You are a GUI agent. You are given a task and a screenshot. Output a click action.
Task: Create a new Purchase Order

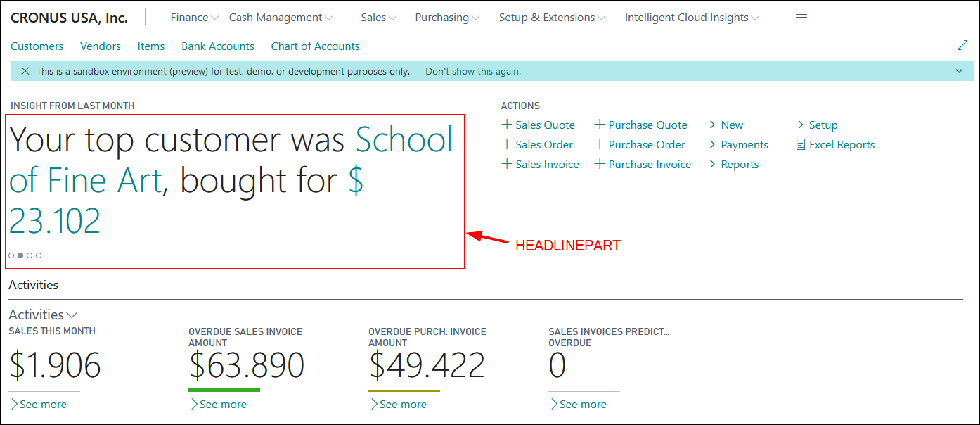(647, 144)
